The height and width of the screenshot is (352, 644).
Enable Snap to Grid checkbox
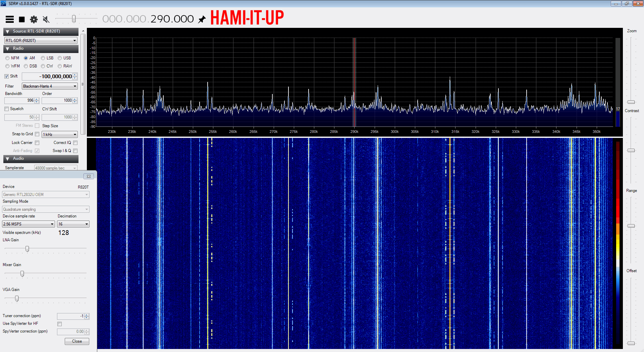point(37,134)
